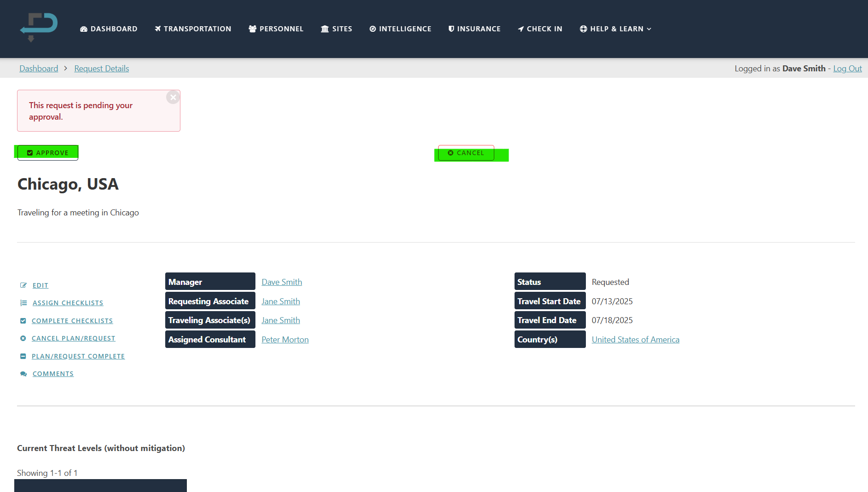Open the Transportation menu

(x=193, y=29)
